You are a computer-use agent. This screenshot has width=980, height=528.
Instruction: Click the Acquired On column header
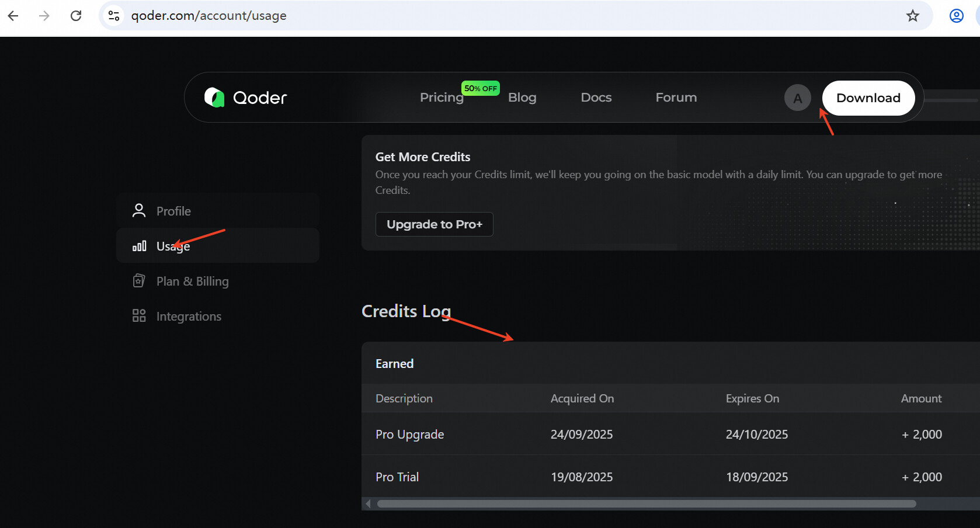tap(582, 398)
